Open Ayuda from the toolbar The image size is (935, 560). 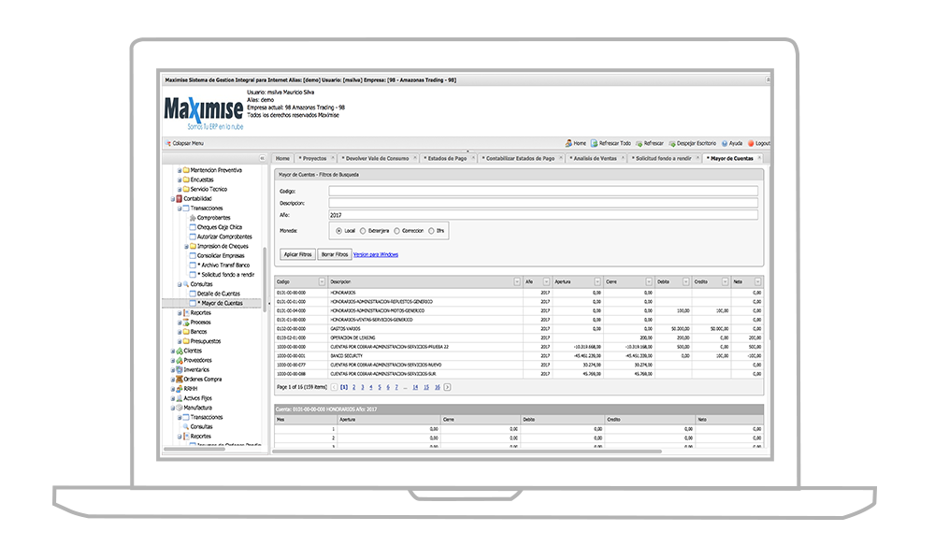pyautogui.click(x=726, y=142)
